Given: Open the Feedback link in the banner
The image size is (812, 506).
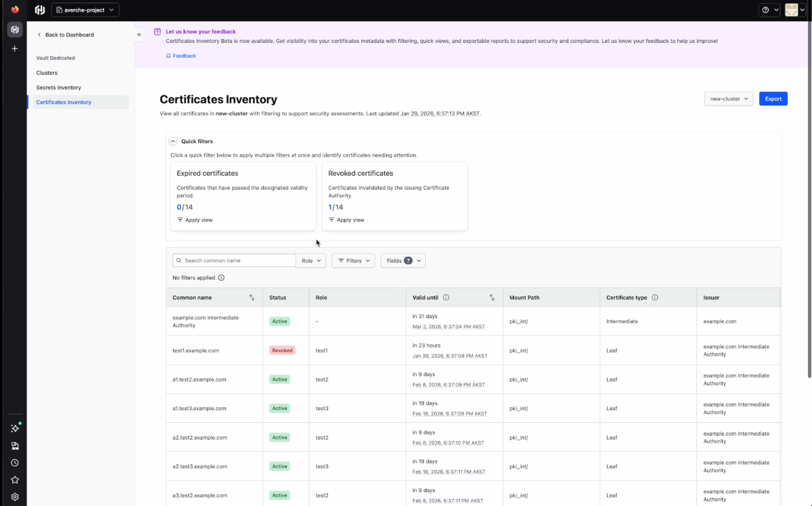Looking at the screenshot, I should click(x=181, y=56).
